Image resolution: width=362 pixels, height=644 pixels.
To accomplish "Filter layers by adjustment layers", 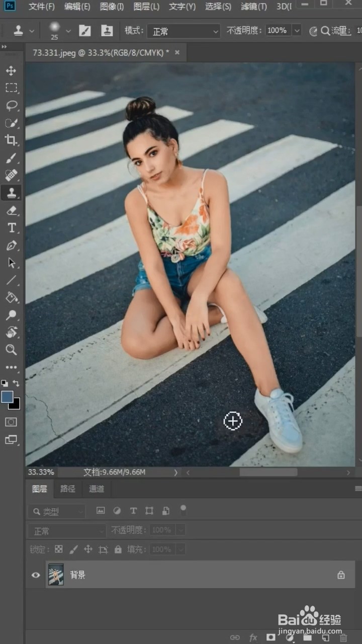I will [x=117, y=511].
